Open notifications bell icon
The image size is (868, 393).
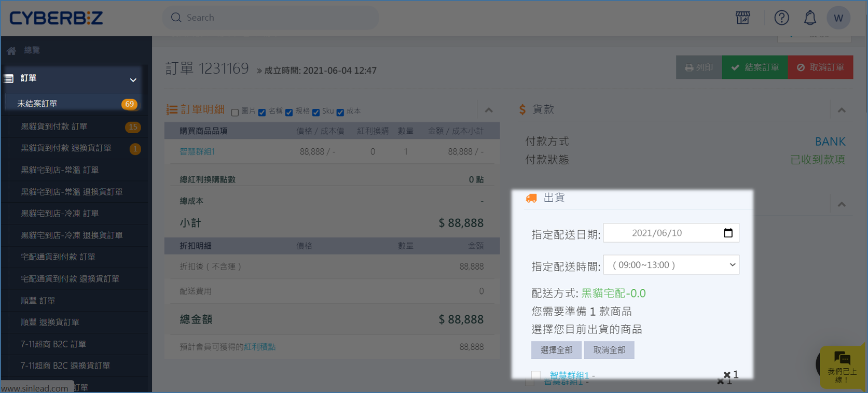[810, 18]
